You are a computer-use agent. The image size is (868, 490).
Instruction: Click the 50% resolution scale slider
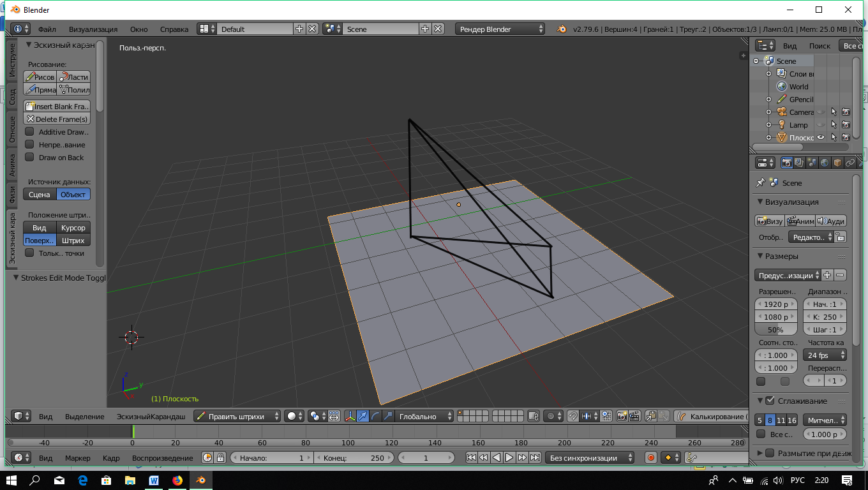[775, 330]
